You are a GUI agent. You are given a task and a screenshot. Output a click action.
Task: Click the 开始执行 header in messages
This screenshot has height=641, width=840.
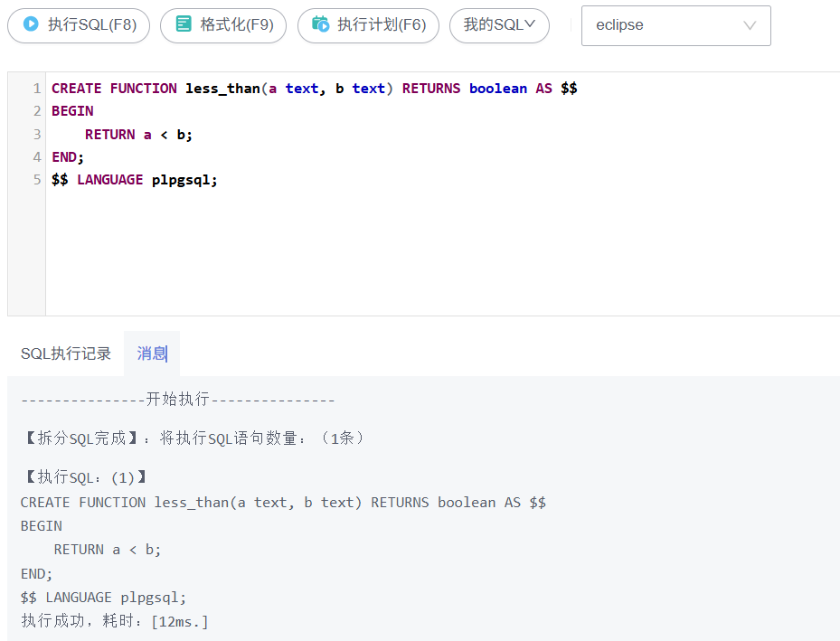click(178, 400)
